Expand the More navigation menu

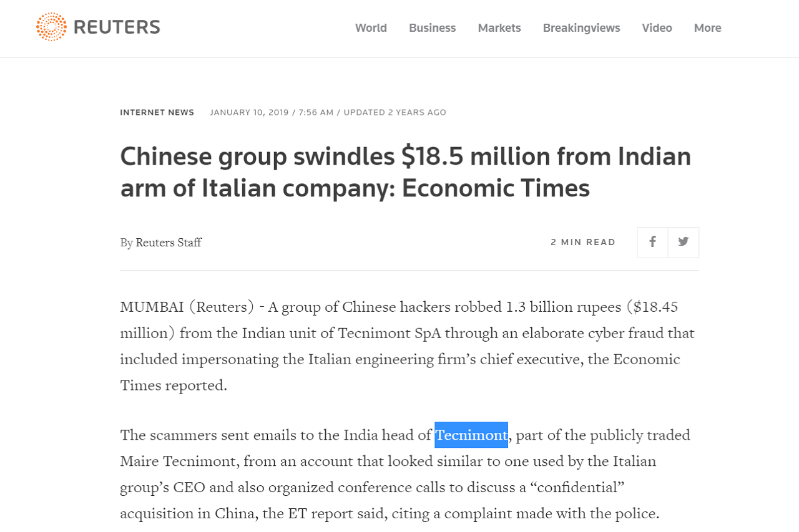tap(708, 27)
